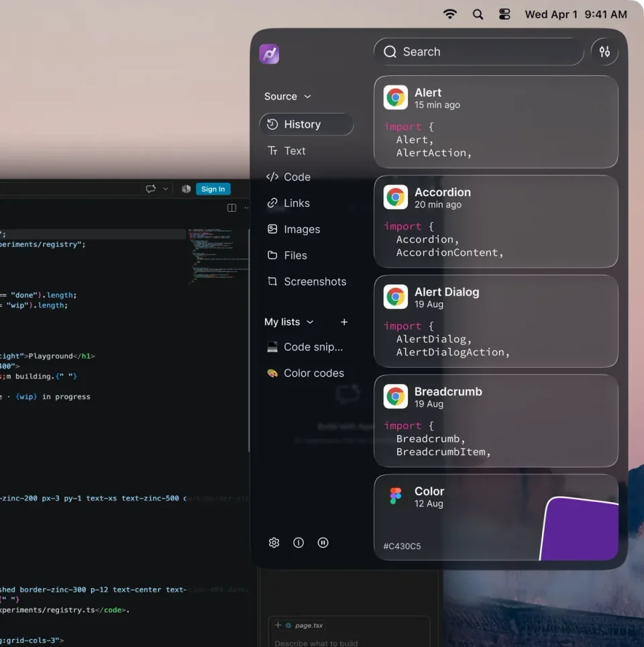Screen dimensions: 644x647
Task: Click the BreadcrumbItem, code line
Action: click(443, 452)
